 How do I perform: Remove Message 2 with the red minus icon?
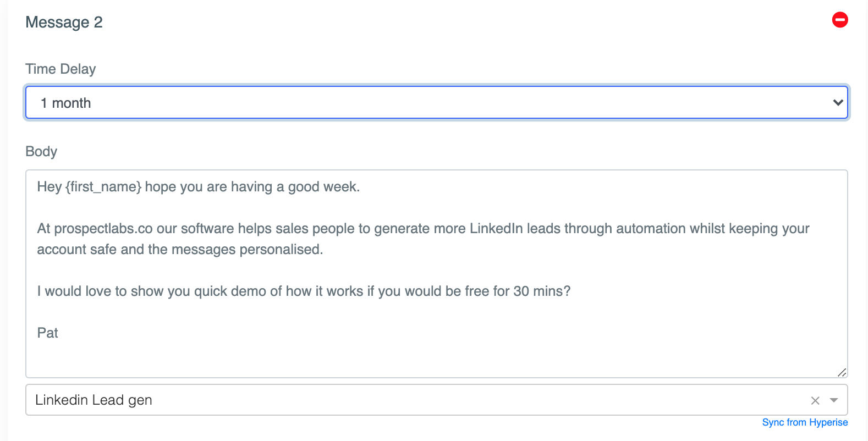[840, 20]
